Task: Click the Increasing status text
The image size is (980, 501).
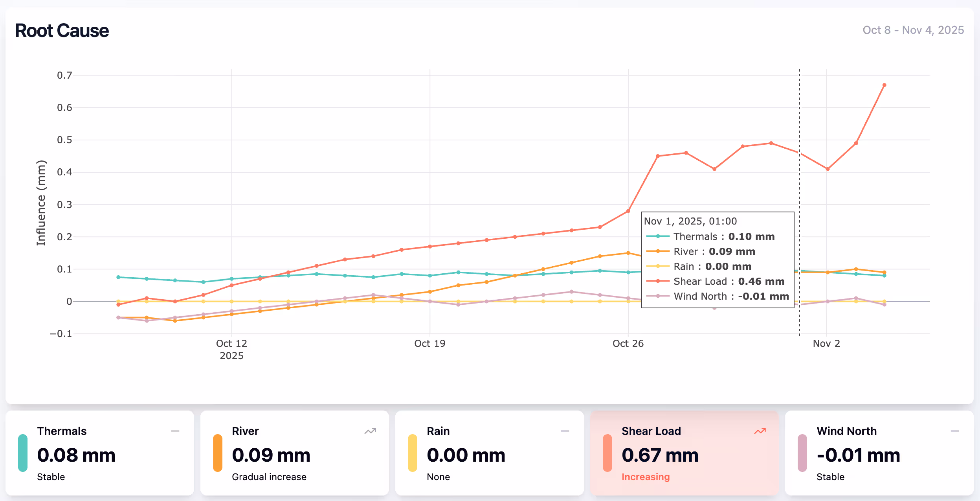Action: click(x=646, y=477)
